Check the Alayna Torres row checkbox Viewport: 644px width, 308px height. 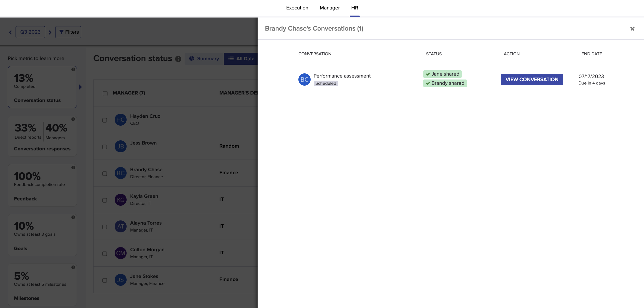click(105, 227)
